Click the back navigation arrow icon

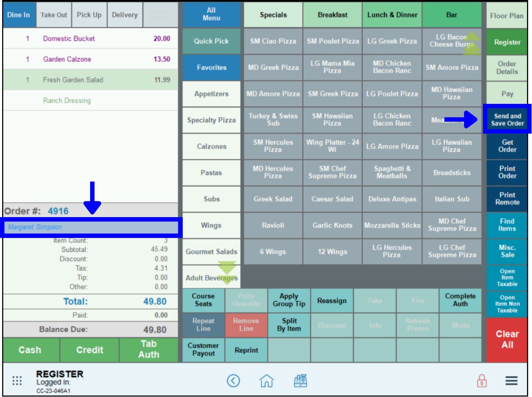[x=233, y=381]
